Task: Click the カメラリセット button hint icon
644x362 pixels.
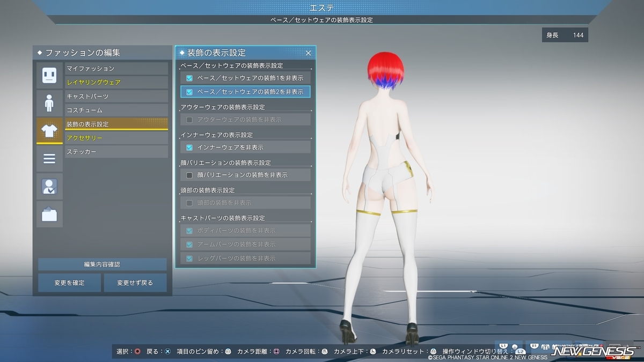Action: click(x=433, y=352)
